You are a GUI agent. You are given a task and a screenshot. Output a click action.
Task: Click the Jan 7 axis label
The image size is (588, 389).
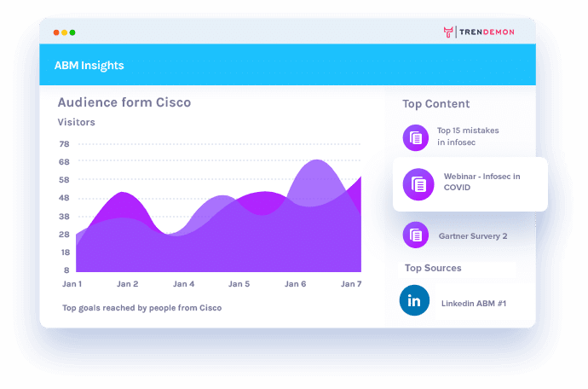click(x=351, y=284)
